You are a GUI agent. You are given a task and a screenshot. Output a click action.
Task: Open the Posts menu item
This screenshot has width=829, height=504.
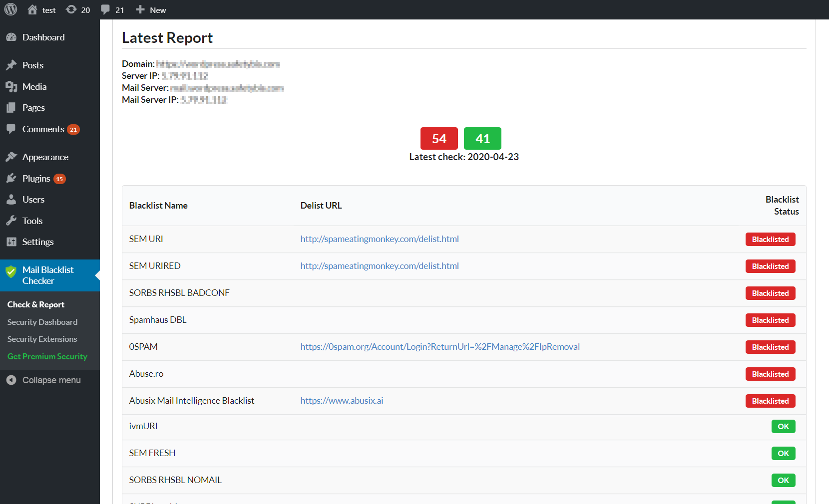[x=50, y=65]
